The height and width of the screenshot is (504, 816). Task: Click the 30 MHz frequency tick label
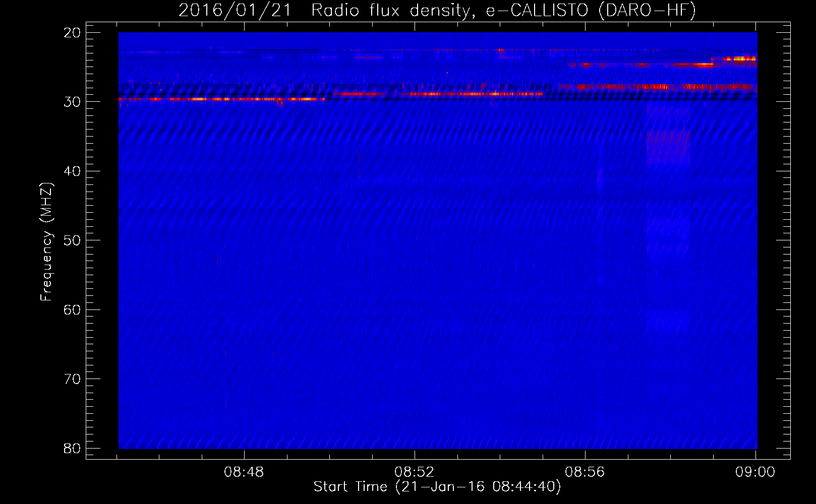coord(72,102)
